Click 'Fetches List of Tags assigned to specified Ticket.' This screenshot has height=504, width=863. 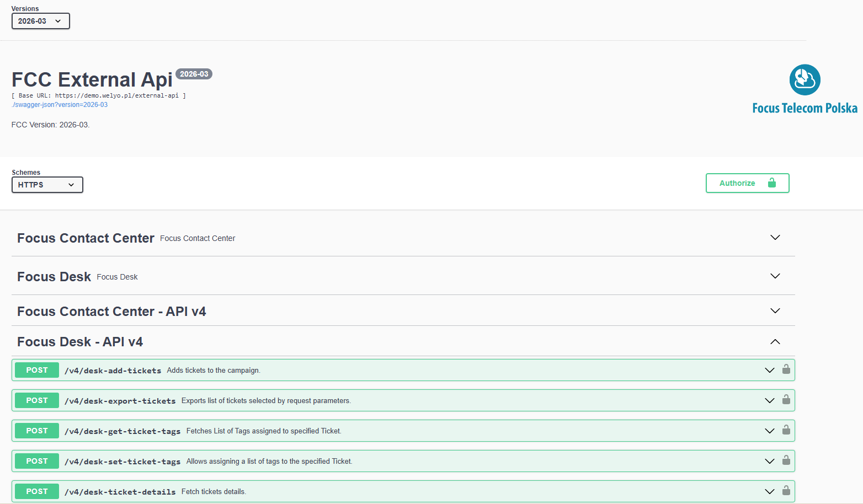264,431
